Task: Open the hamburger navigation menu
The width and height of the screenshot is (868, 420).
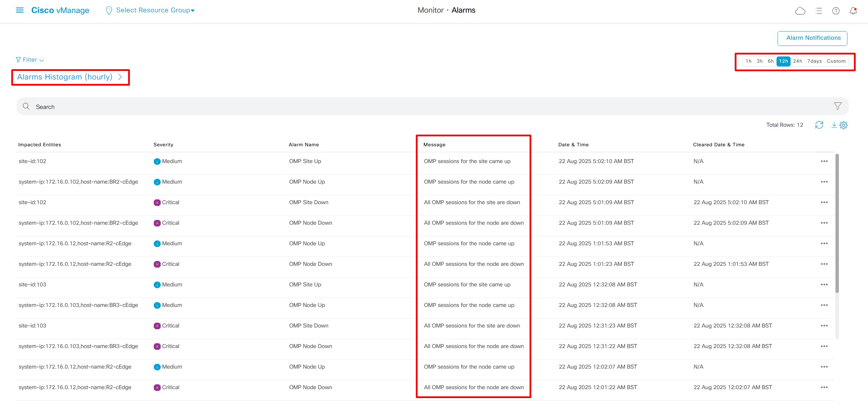Action: (20, 10)
